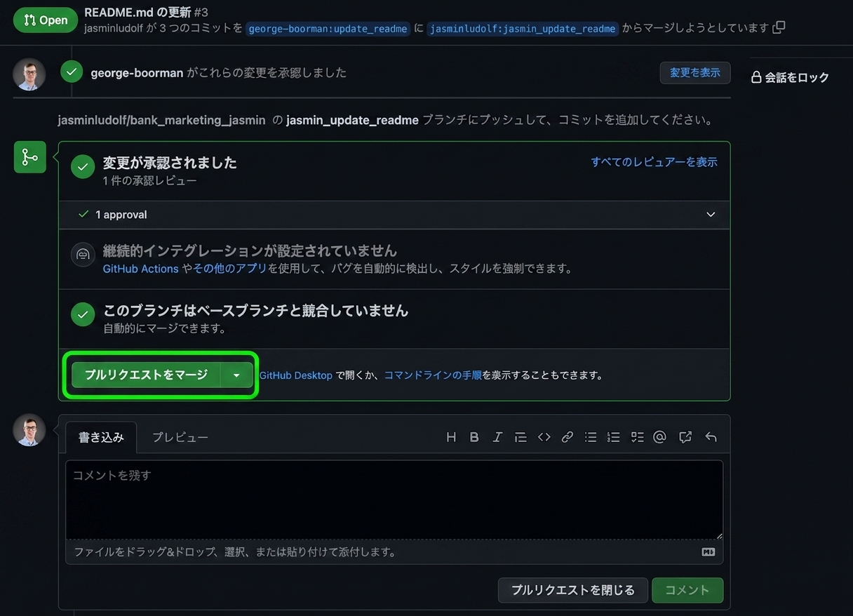853x616 pixels.
Task: Click the green check beside 'このブランチはベースブランチと競合していません'
Action: (x=83, y=314)
